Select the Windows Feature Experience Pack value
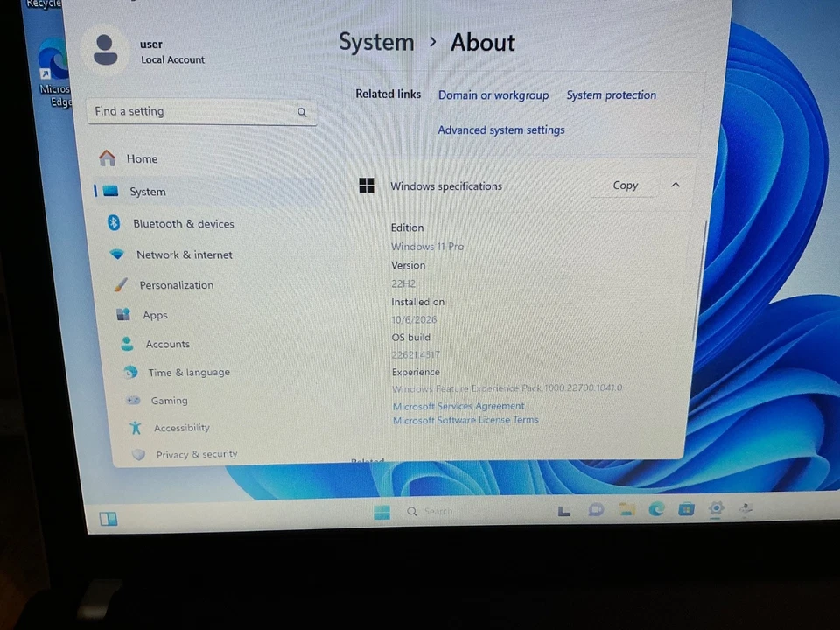 point(507,388)
